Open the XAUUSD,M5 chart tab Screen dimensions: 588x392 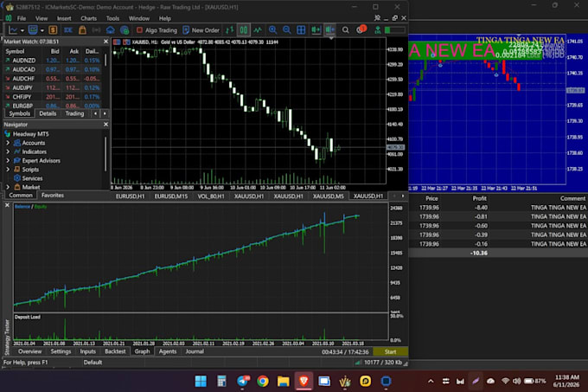(328, 196)
